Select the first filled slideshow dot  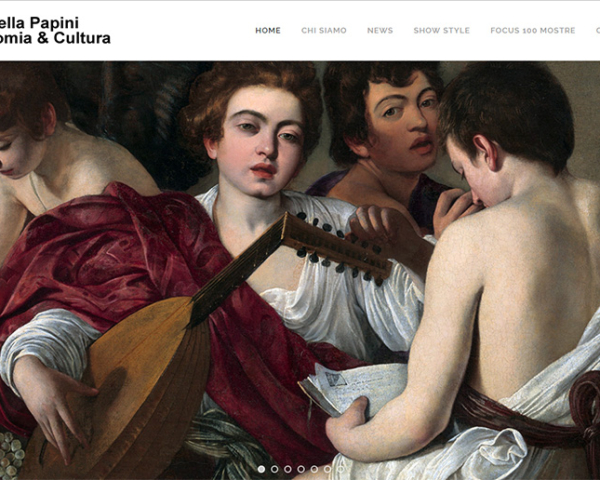(x=261, y=469)
